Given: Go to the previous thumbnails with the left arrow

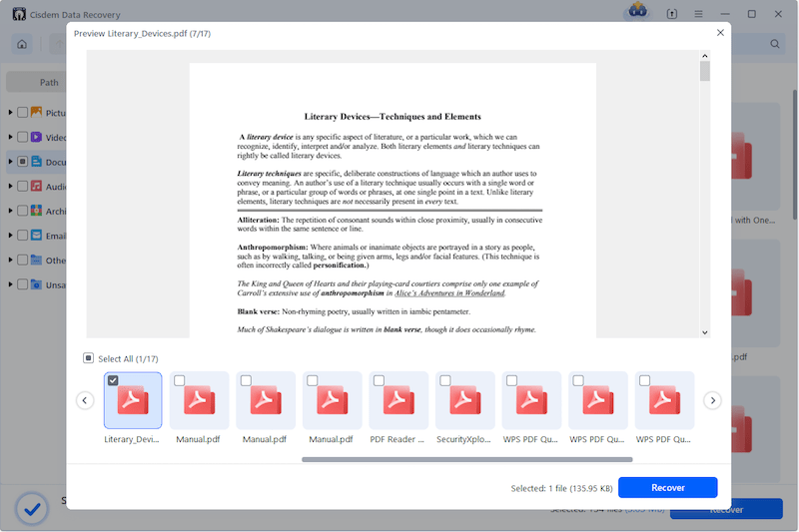Looking at the screenshot, I should coord(85,400).
